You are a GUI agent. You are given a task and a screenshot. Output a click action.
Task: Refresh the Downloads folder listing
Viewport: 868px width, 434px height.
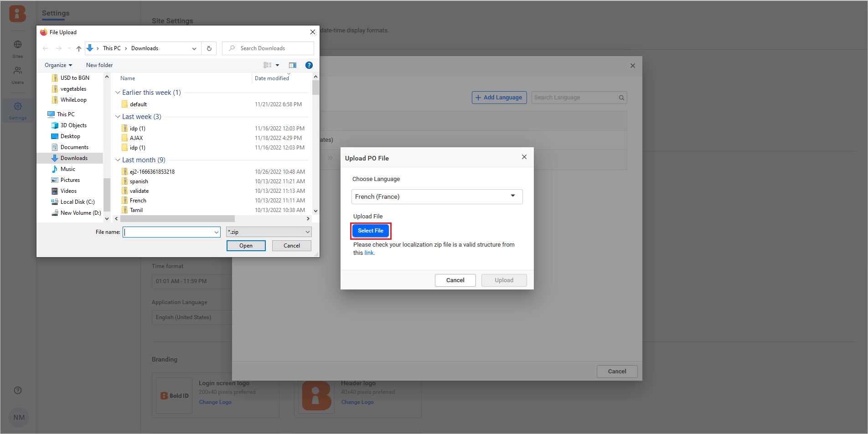pos(209,48)
